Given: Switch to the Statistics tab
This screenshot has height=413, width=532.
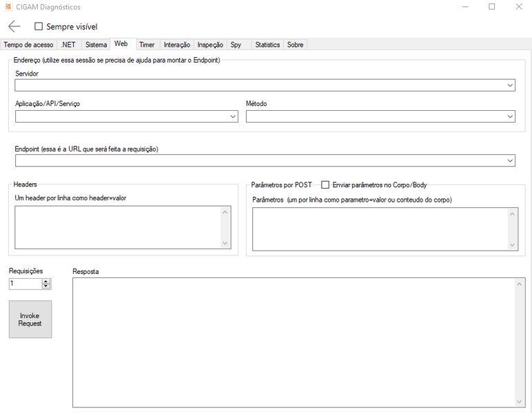Looking at the screenshot, I should pyautogui.click(x=267, y=45).
